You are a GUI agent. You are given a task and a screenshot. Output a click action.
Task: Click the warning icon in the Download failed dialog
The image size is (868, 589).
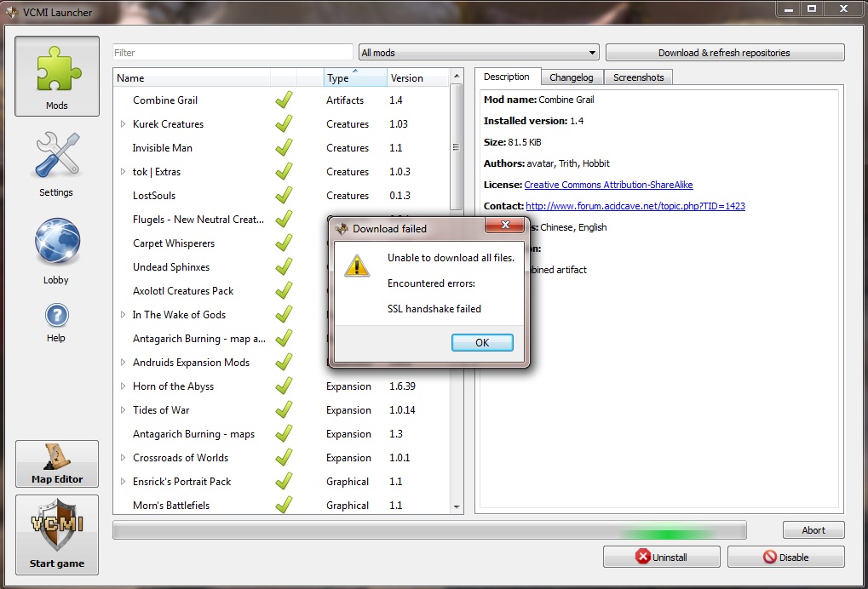357,266
